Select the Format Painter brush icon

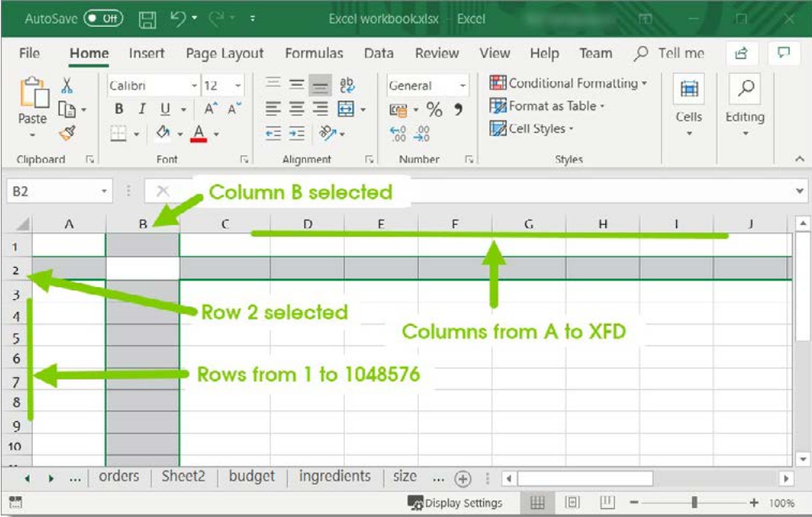[67, 133]
